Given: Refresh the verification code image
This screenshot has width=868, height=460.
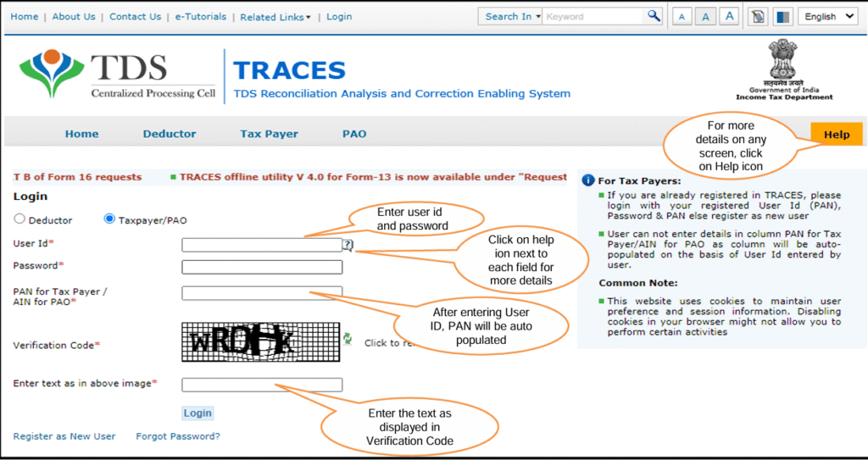Looking at the screenshot, I should click(348, 339).
